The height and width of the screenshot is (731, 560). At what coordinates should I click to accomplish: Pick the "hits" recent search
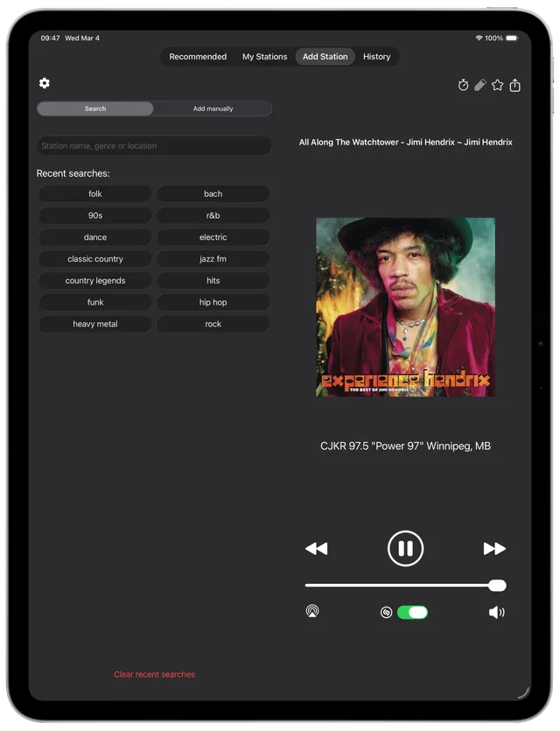pos(213,281)
